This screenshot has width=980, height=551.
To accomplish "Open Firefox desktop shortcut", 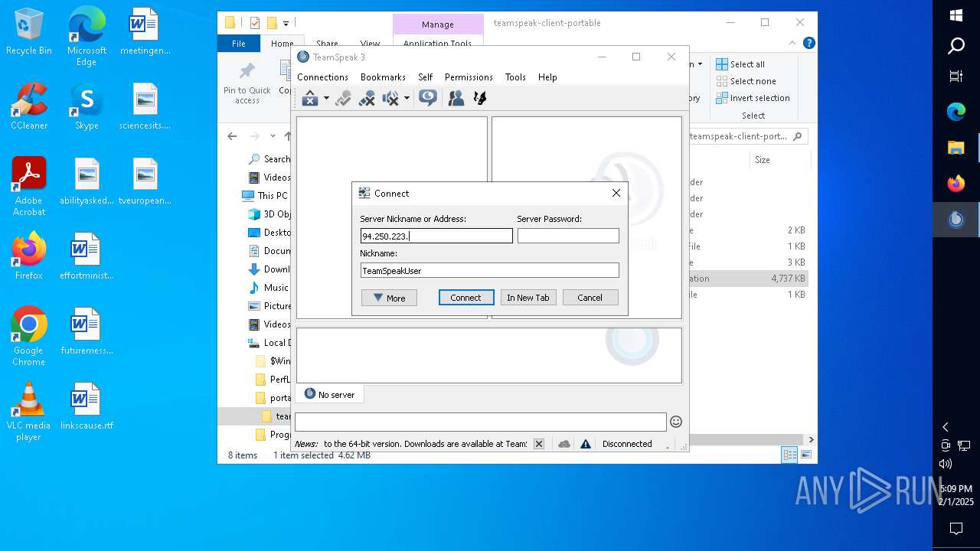I will point(29,256).
